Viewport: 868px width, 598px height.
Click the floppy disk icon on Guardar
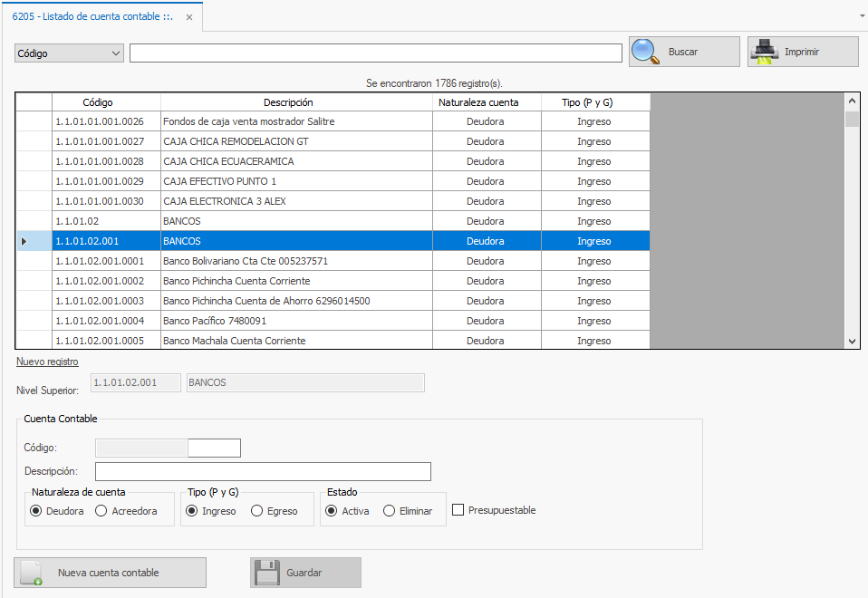[266, 573]
